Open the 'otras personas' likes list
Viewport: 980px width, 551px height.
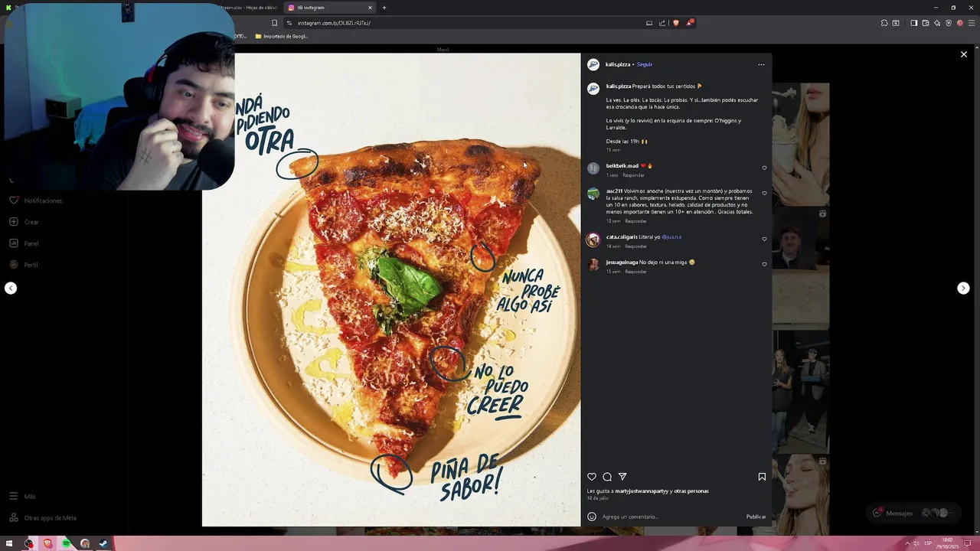click(x=691, y=491)
